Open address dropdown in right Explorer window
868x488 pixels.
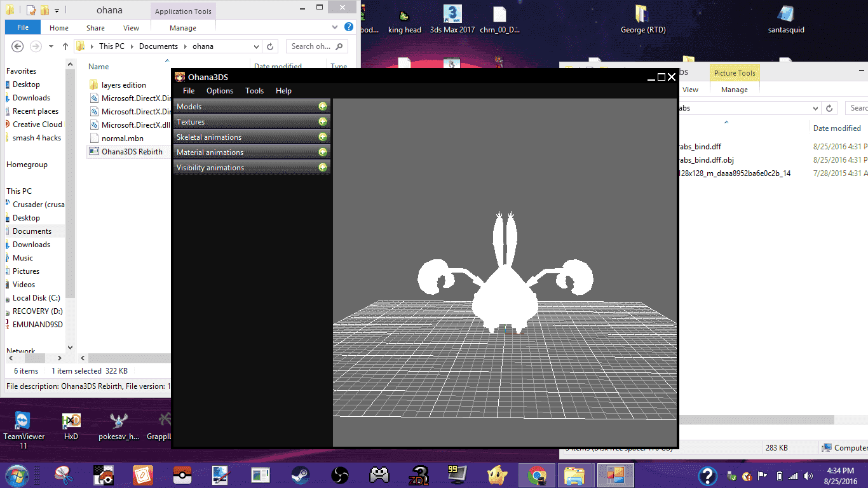(x=815, y=108)
